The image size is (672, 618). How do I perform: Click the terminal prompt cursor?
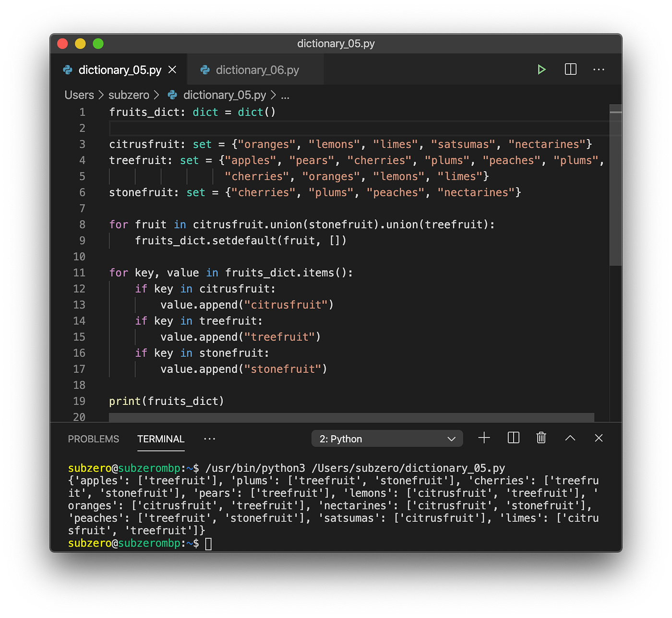(x=208, y=544)
